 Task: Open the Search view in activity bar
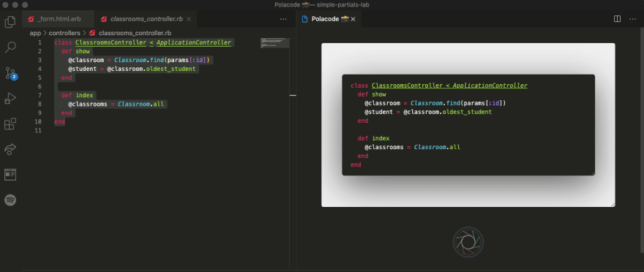pyautogui.click(x=10, y=48)
